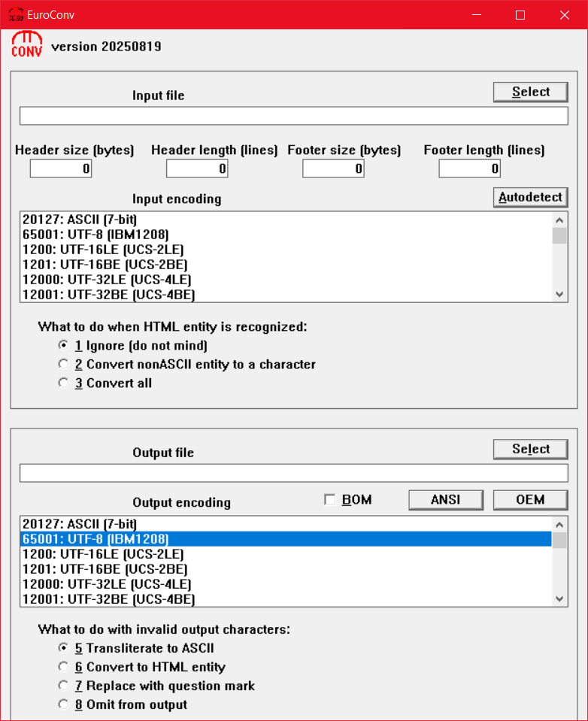Choose 'Convert to HTML entity' option

point(63,668)
